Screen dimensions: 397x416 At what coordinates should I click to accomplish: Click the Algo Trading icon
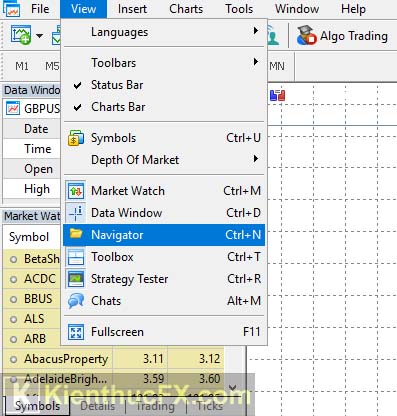(306, 35)
